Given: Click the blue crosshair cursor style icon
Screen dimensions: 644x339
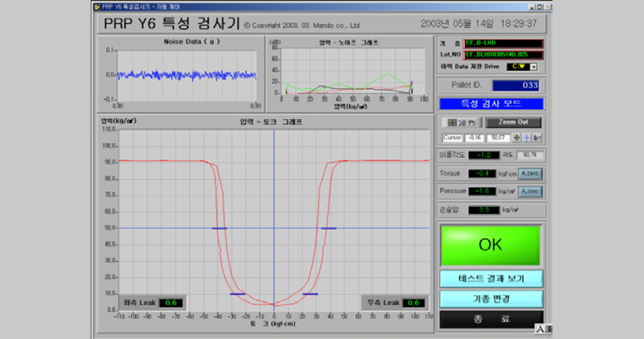Looking at the screenshot, I should [x=527, y=138].
